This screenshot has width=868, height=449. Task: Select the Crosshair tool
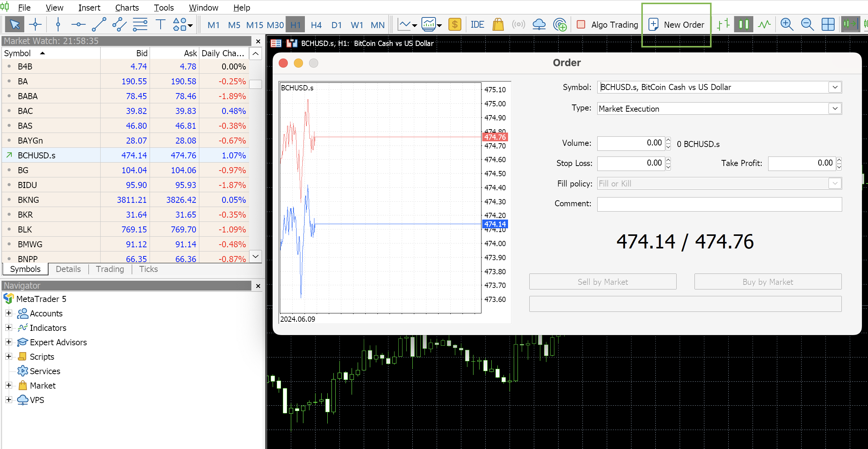coord(35,24)
